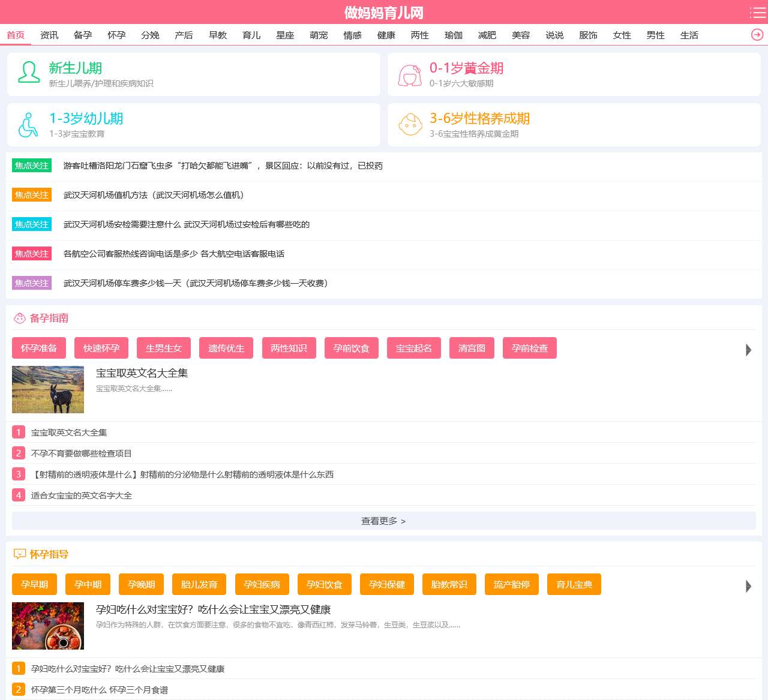Click the pink girl icon for 0-1岁黄金期
This screenshot has width=768, height=700.
tap(410, 76)
